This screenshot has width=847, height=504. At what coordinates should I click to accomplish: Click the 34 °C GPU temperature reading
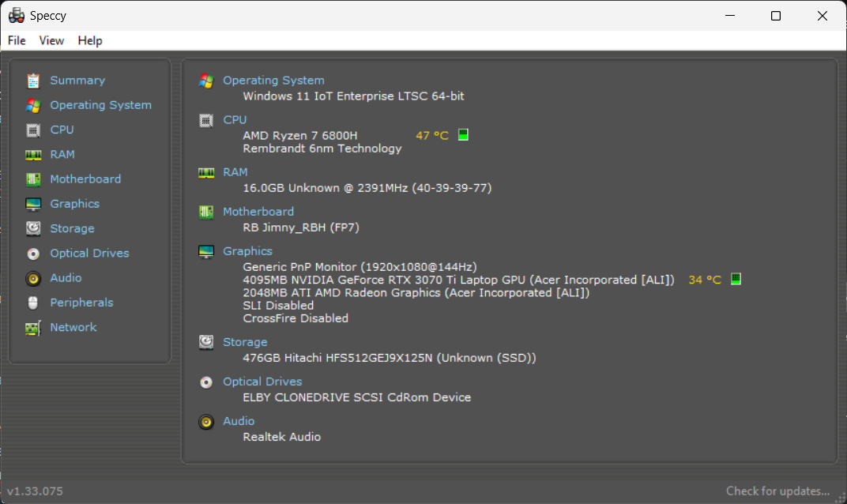[705, 280]
